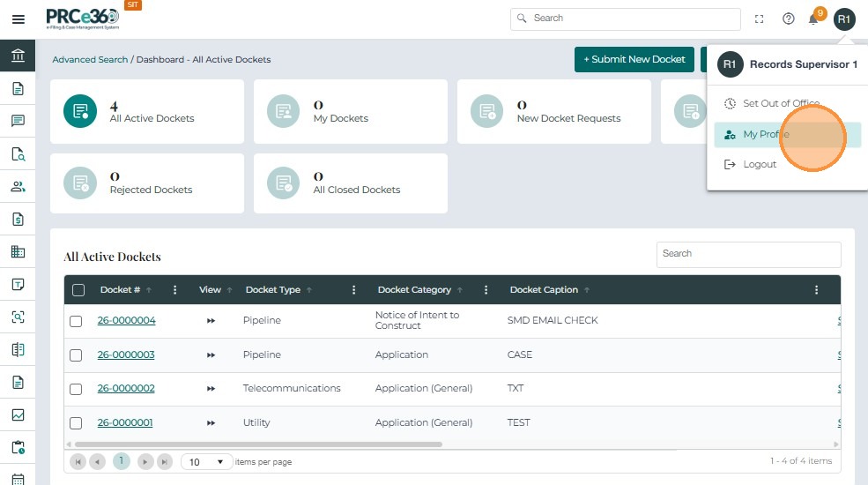Toggle the select-all header checkbox

coord(78,290)
